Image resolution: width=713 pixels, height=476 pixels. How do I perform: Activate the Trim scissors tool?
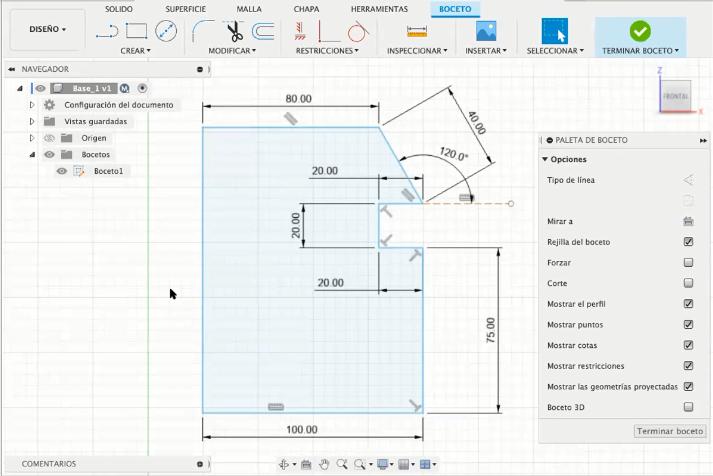[x=234, y=31]
